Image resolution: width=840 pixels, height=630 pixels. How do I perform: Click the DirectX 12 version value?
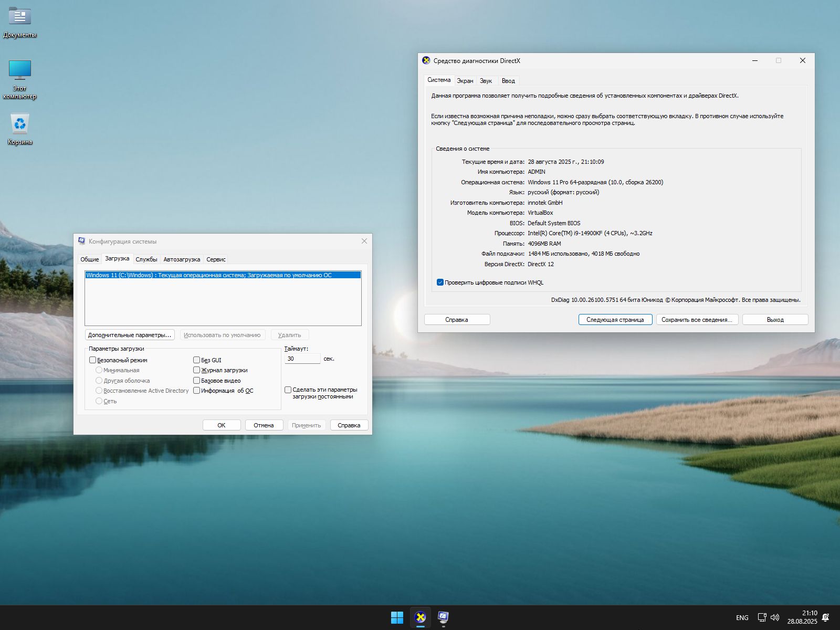click(541, 264)
